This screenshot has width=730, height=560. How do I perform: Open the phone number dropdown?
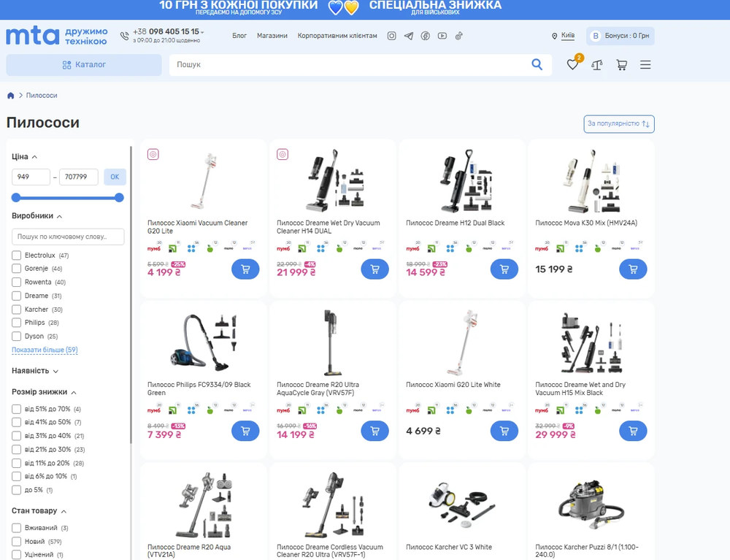(202, 32)
